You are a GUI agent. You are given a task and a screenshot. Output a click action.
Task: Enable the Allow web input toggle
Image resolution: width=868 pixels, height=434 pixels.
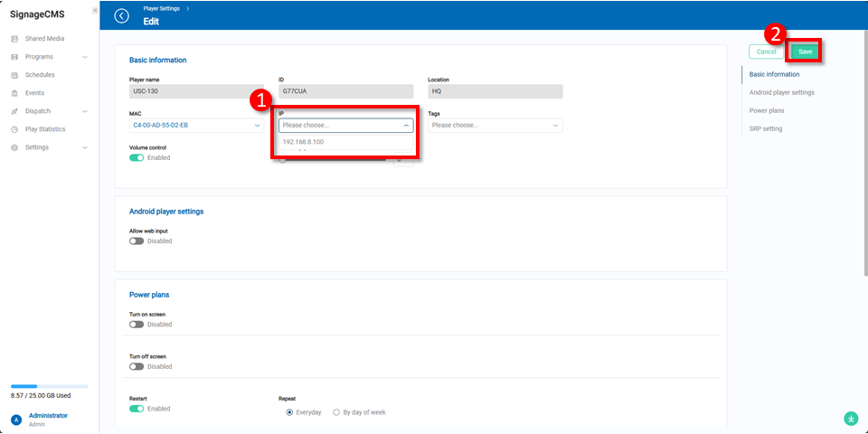[x=137, y=241]
